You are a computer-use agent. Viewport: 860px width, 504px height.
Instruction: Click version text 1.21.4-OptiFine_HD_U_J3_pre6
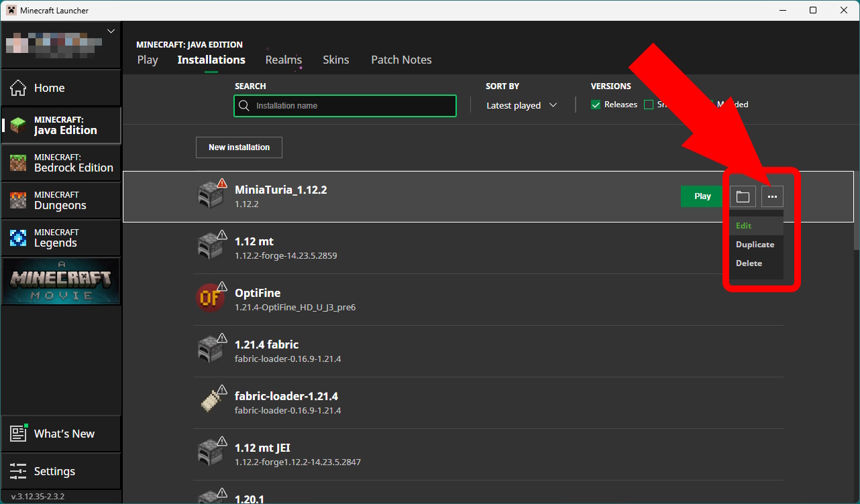295,307
